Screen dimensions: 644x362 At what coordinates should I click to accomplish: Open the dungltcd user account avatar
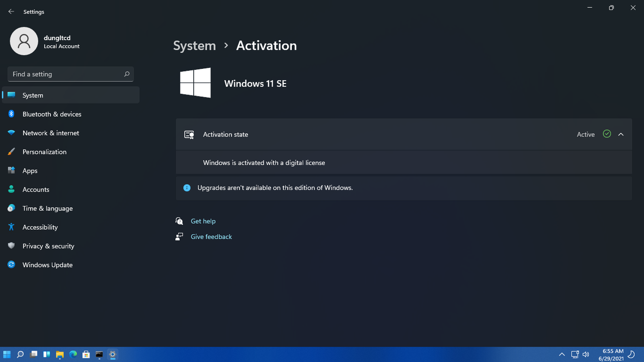coord(24,41)
